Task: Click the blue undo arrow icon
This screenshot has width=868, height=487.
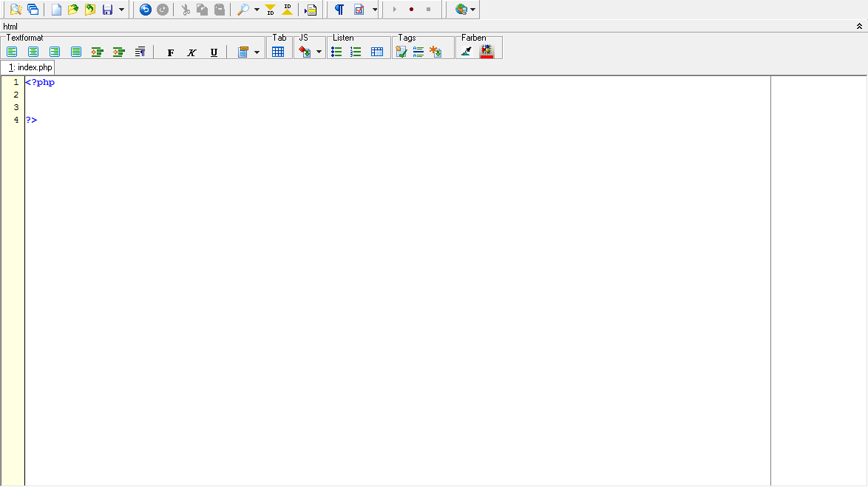Action: [146, 10]
